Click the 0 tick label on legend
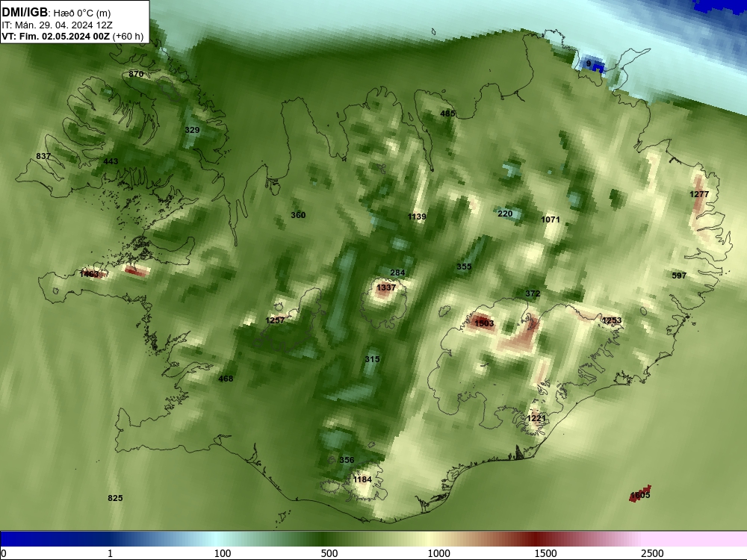The width and height of the screenshot is (747, 560). tap(3, 553)
